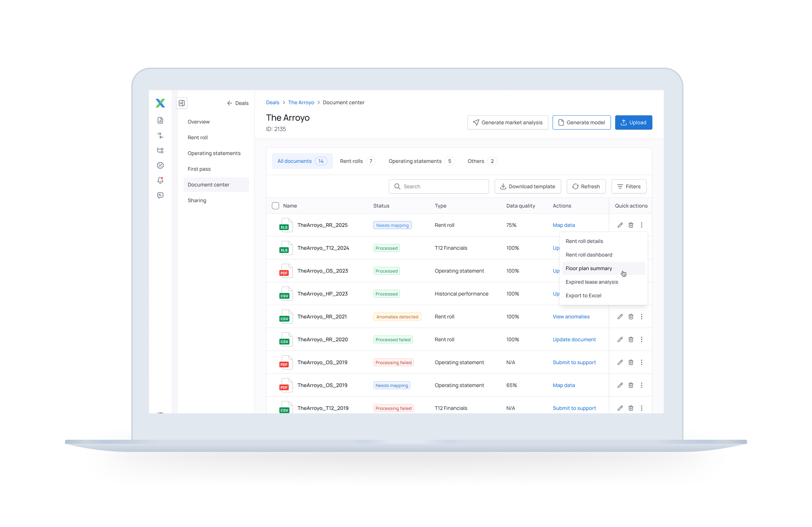Delete TheArroyo_T12_2019 using trash icon
This screenshot has width=812, height=527.
pos(631,408)
